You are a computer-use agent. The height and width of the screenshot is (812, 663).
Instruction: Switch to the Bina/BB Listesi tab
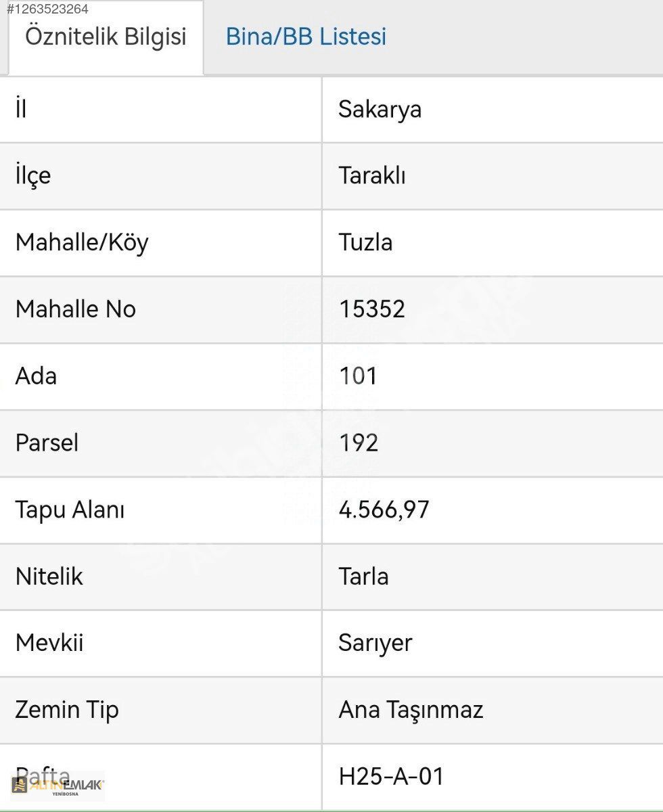pos(306,37)
